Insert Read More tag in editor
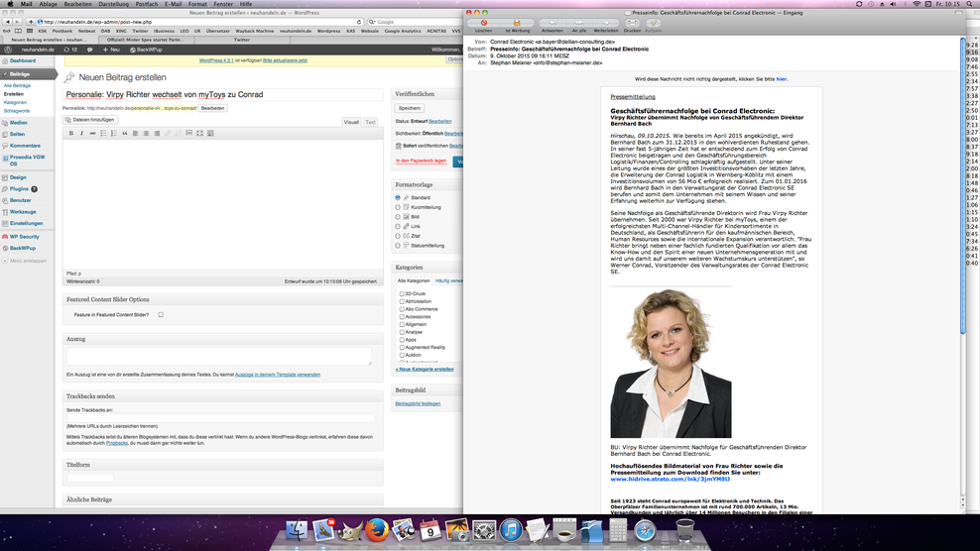This screenshot has height=551, width=980. pyautogui.click(x=188, y=133)
